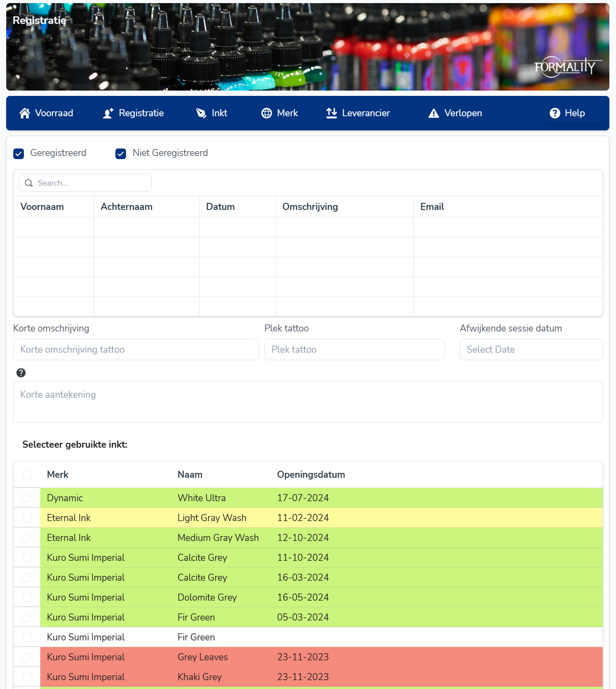Click the Plek tattoo input field
The image size is (616, 689).
pos(355,350)
